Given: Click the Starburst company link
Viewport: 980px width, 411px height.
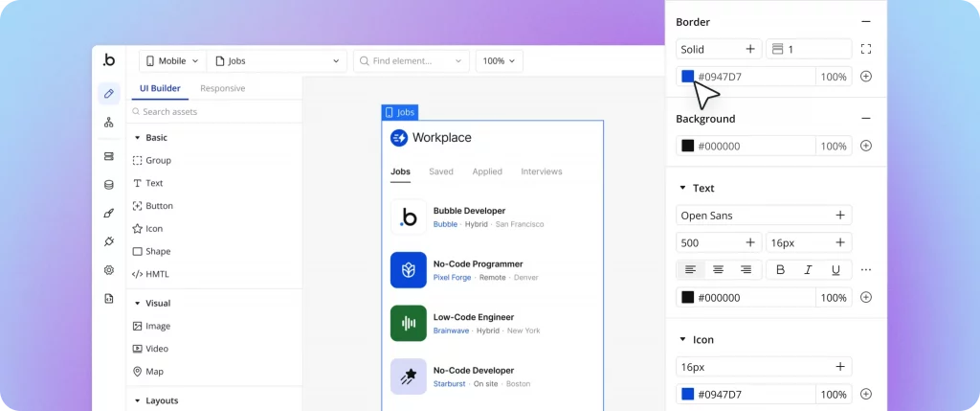Looking at the screenshot, I should click(x=450, y=383).
